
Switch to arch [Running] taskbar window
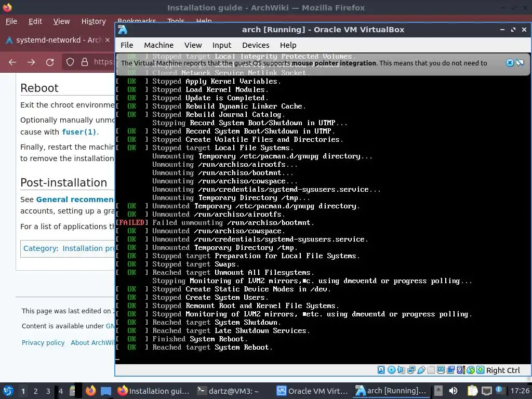coord(391,391)
